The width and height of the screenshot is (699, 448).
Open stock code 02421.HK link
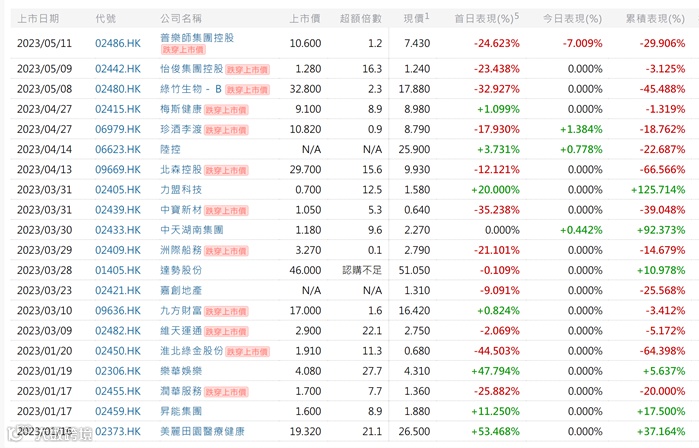(x=118, y=290)
